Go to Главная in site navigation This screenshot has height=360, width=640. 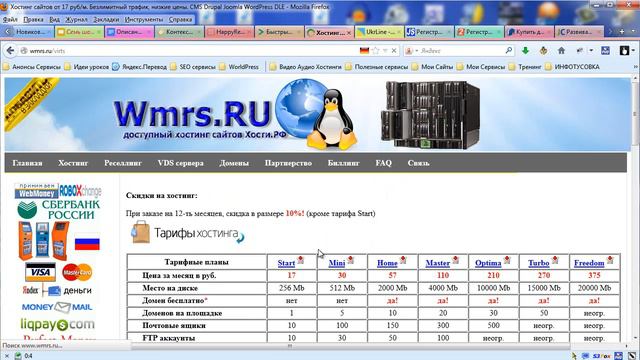click(27, 163)
